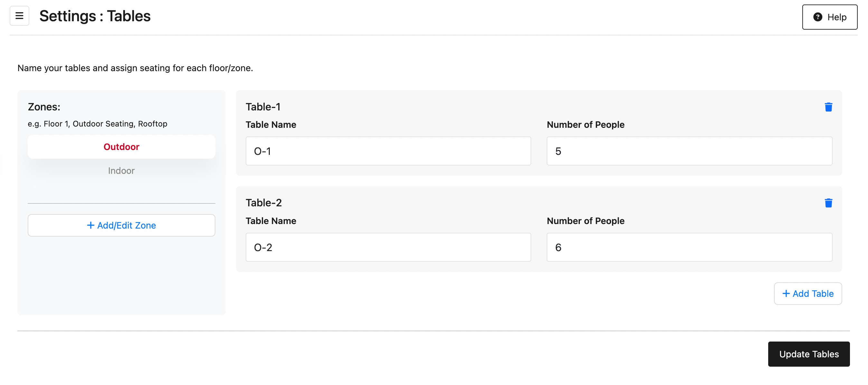The image size is (868, 385).
Task: Click the Table-2 card heading
Action: pyautogui.click(x=263, y=203)
